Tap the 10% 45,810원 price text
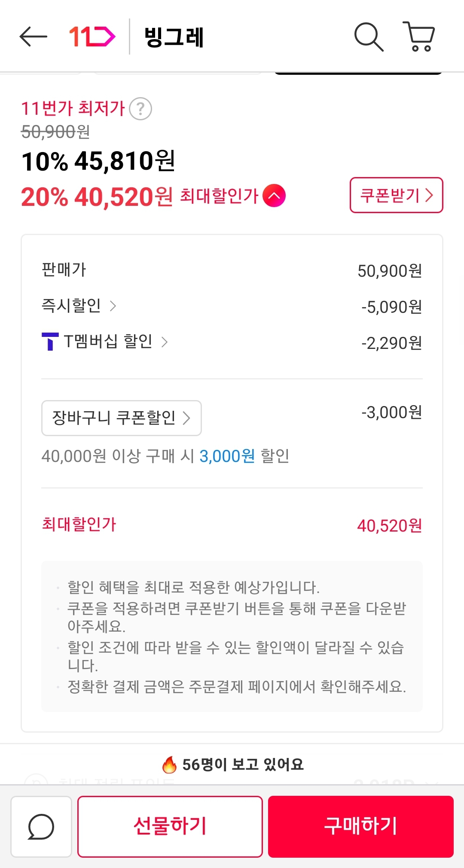The width and height of the screenshot is (464, 868). point(98,161)
